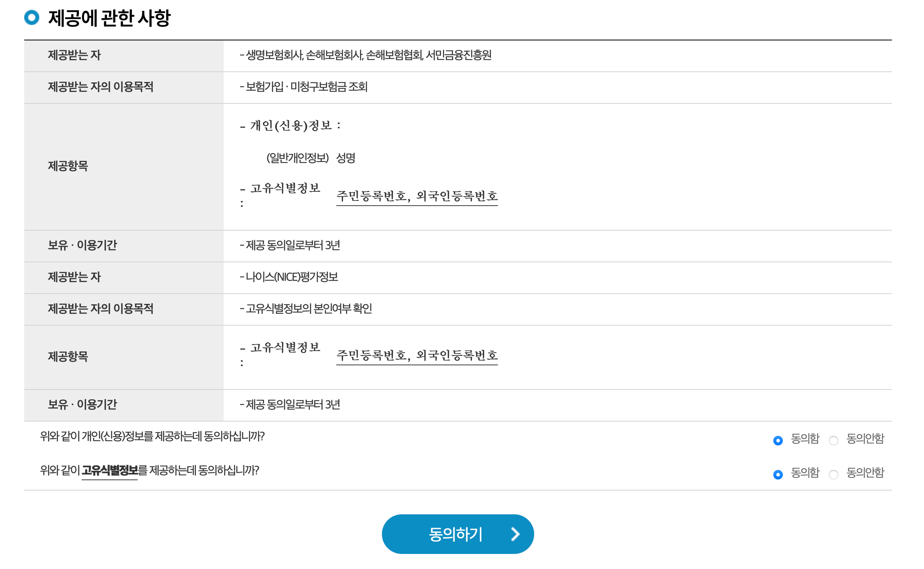The height and width of the screenshot is (569, 924).
Task: Click the 제공 동의일로부터 3년 text
Action: 292,246
